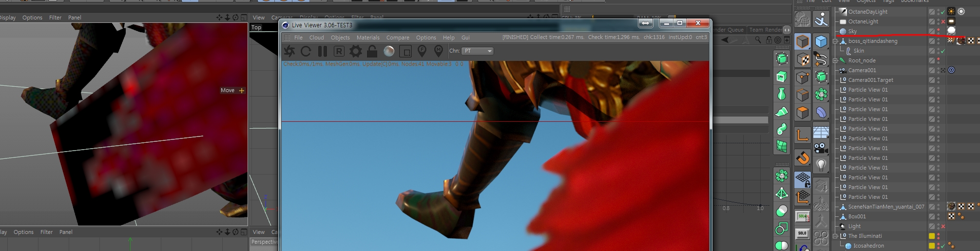Expand the boss_qitiandasheng object tree
Screen dimensions: 980x251
point(835,41)
